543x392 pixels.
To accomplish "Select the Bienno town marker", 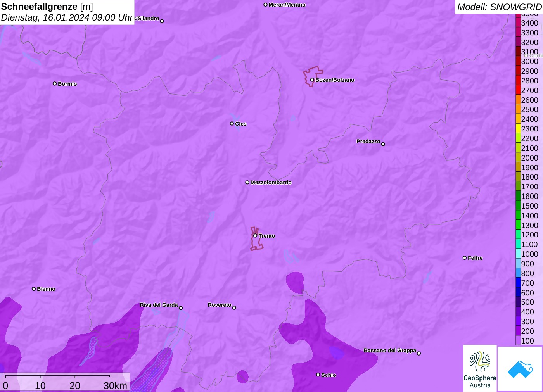I will (34, 289).
